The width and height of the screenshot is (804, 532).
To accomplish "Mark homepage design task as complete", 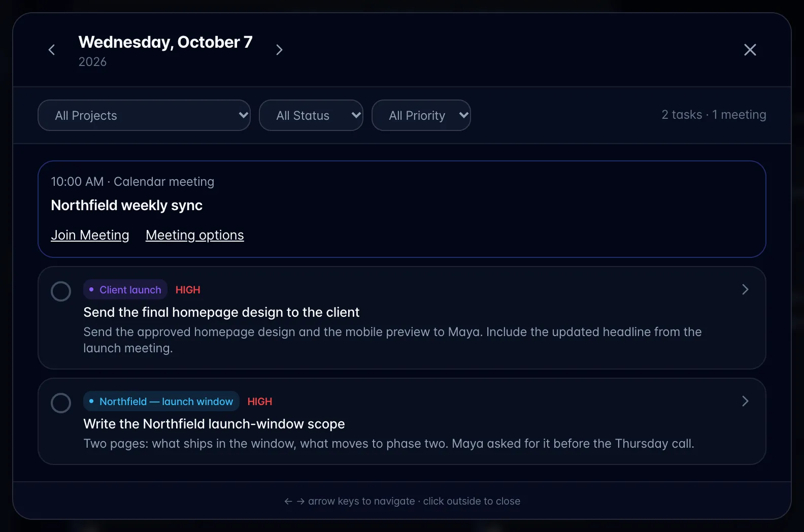I will 61,291.
